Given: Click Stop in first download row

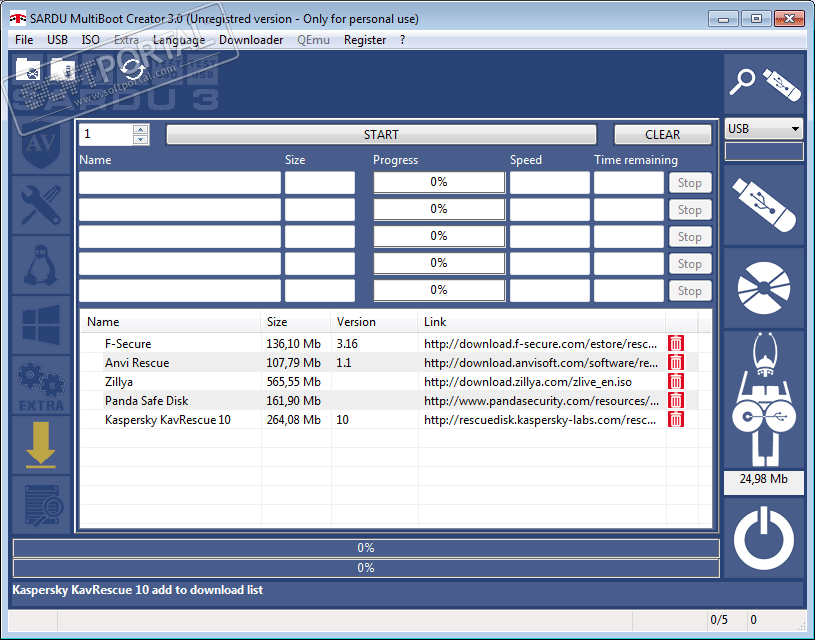Looking at the screenshot, I should click(689, 183).
